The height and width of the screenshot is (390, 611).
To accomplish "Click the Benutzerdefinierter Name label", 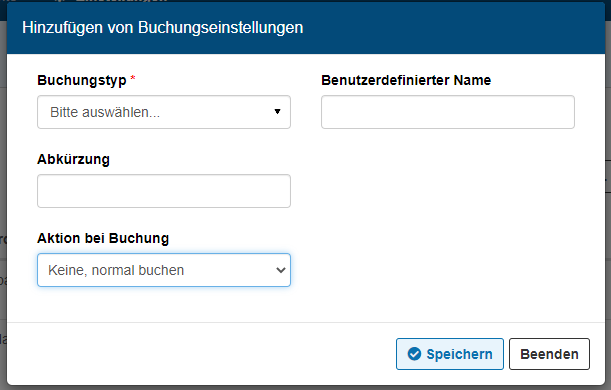I will tap(406, 80).
